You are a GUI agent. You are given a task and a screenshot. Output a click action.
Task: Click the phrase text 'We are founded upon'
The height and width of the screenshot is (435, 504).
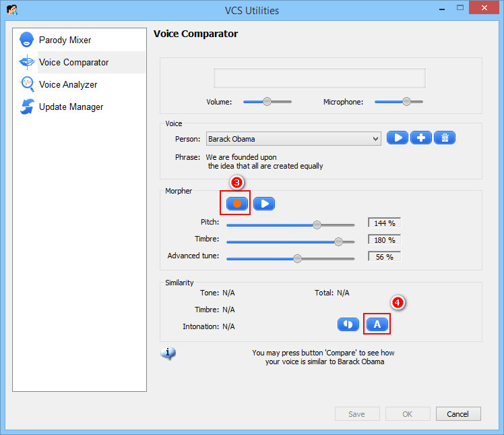click(241, 157)
